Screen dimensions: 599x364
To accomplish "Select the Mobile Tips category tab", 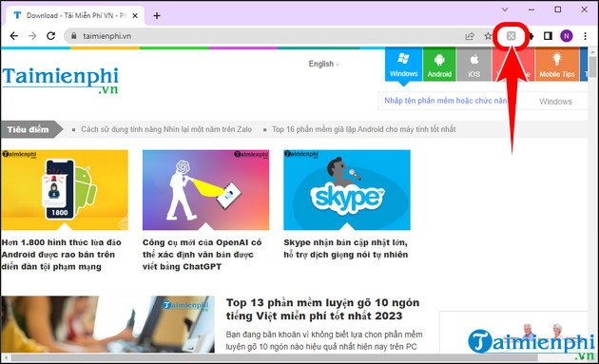I will (x=557, y=64).
